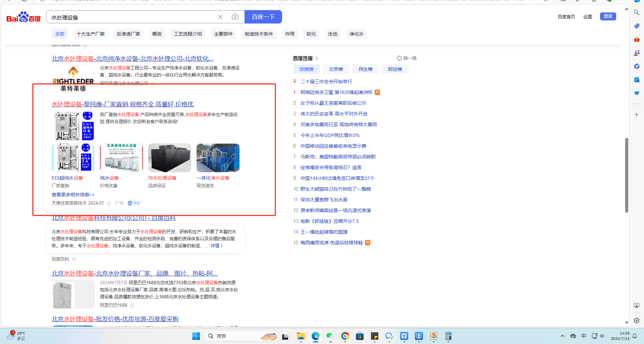644x344 pixels.
Task: Click the 反渗透纯水设备 product thumbnail
Action: [121, 158]
